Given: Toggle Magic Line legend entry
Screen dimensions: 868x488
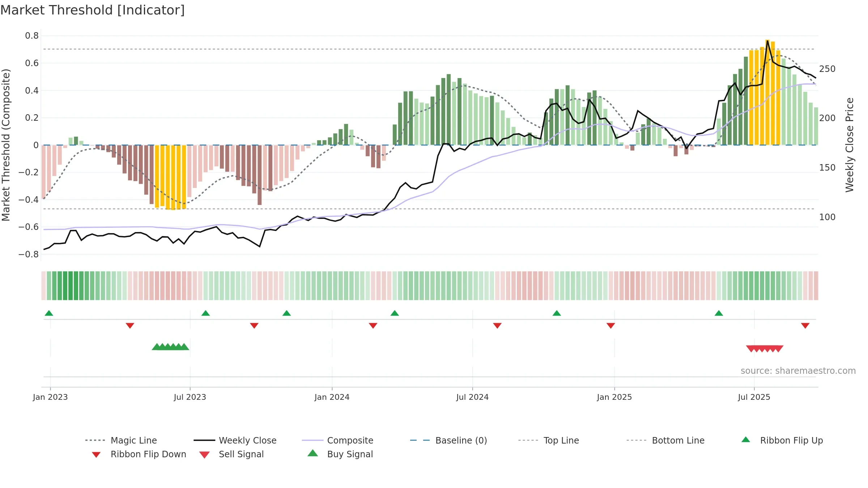Looking at the screenshot, I should click(x=121, y=440).
